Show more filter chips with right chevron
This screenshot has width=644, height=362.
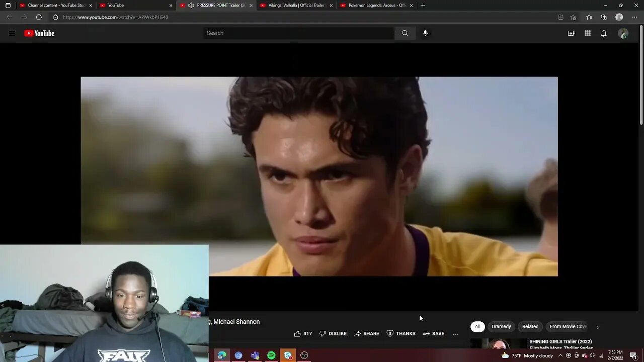597,327
